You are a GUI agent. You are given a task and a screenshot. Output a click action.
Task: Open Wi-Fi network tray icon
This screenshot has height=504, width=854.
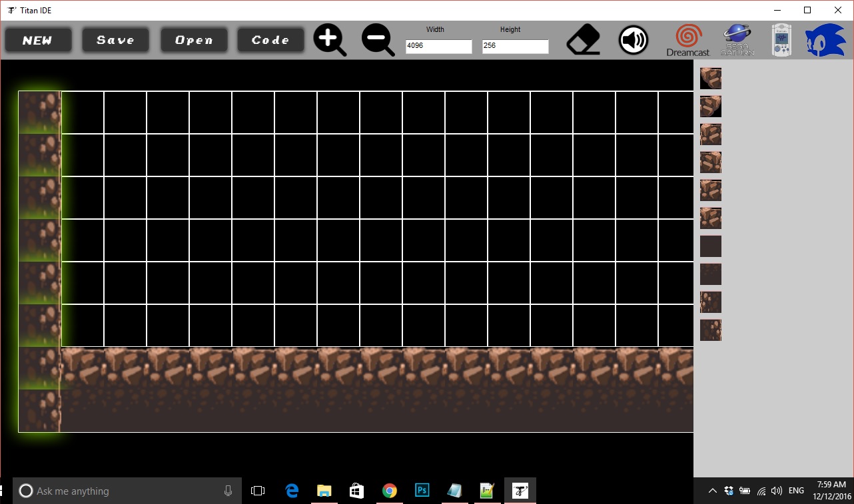click(761, 491)
